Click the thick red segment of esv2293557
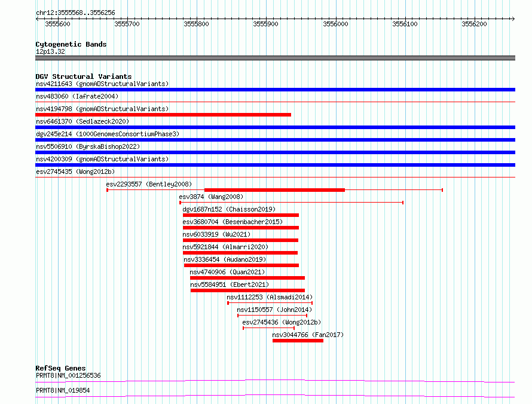Viewport: 532px width, 404px height. [x=274, y=190]
